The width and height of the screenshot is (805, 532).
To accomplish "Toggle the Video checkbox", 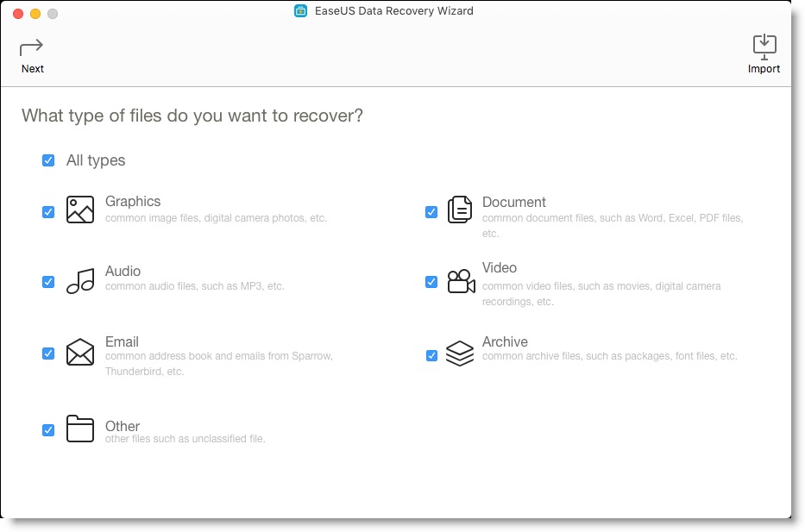I will click(431, 282).
